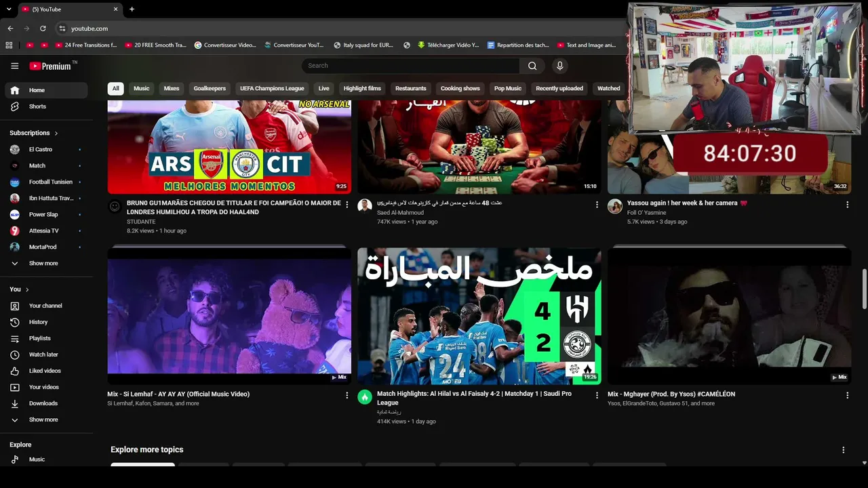The image size is (868, 488).
Task: Open Shorts from the sidebar
Action: pyautogui.click(x=46, y=106)
